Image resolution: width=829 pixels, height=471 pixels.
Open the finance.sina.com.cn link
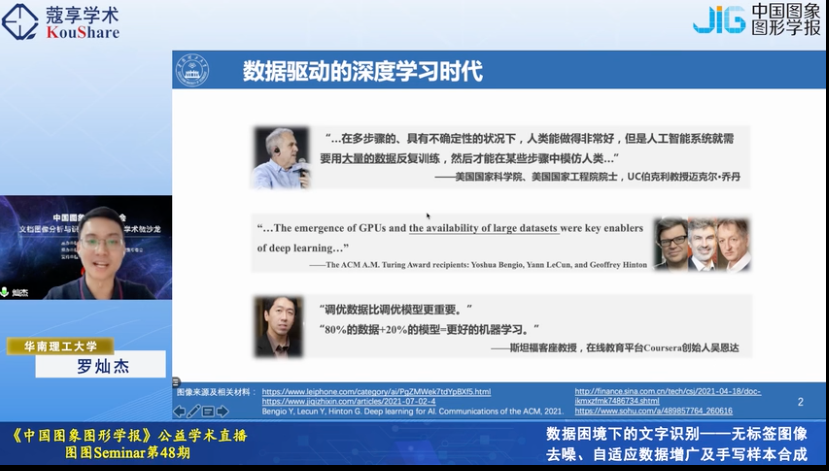[x=667, y=396]
